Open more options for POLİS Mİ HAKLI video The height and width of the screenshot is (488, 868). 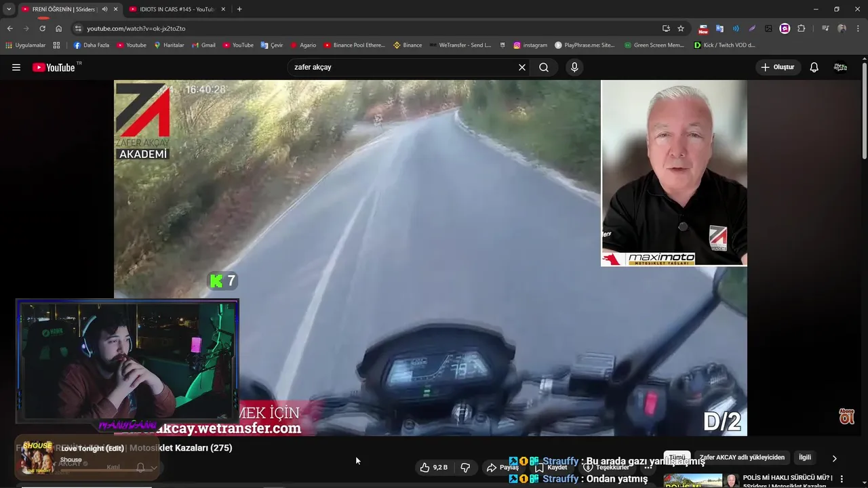pos(842,479)
